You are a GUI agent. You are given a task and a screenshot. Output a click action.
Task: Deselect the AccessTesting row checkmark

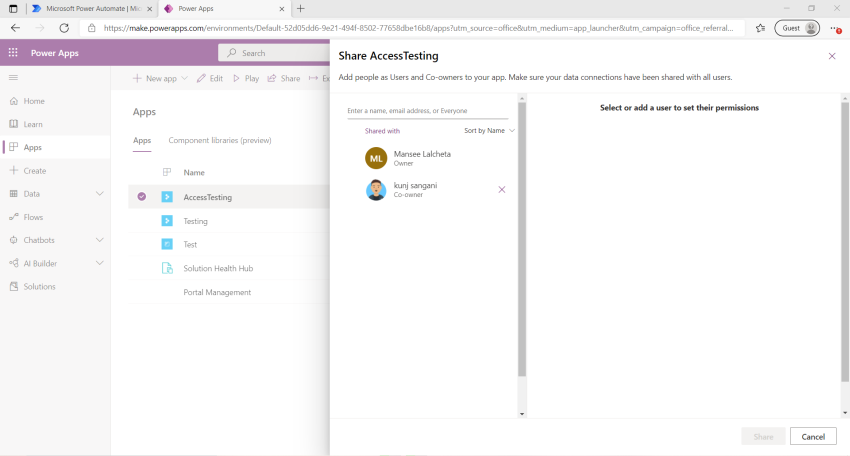pyautogui.click(x=141, y=196)
